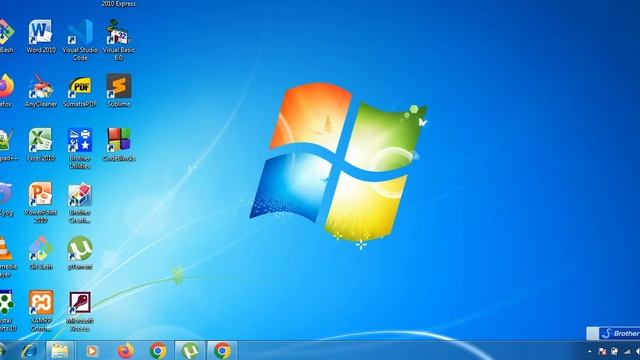Click the Firefox desktop shortcut beside AnyCleaner
640x360 pixels.
pos(6,90)
